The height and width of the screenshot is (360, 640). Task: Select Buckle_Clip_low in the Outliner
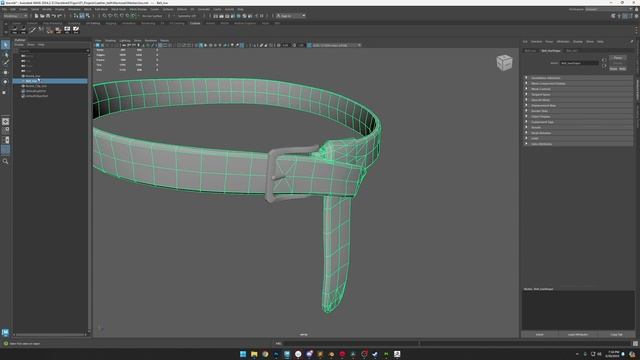click(x=36, y=86)
